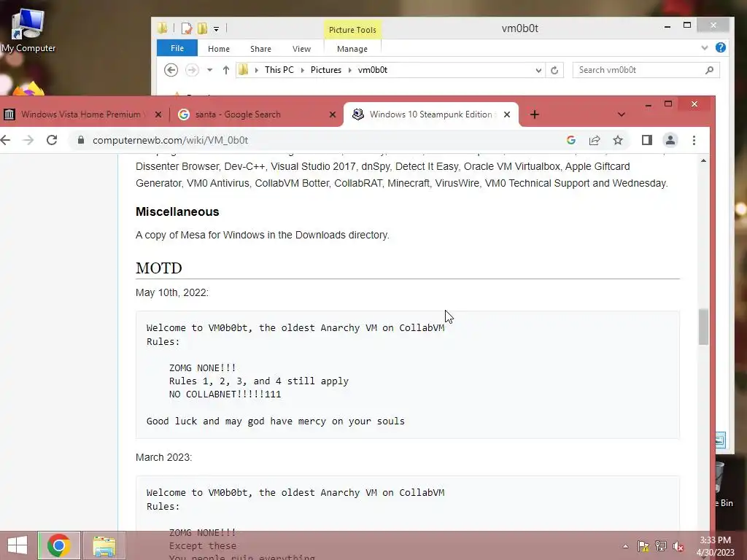
Task: Click Chrome icon in the taskbar
Action: pos(58,545)
